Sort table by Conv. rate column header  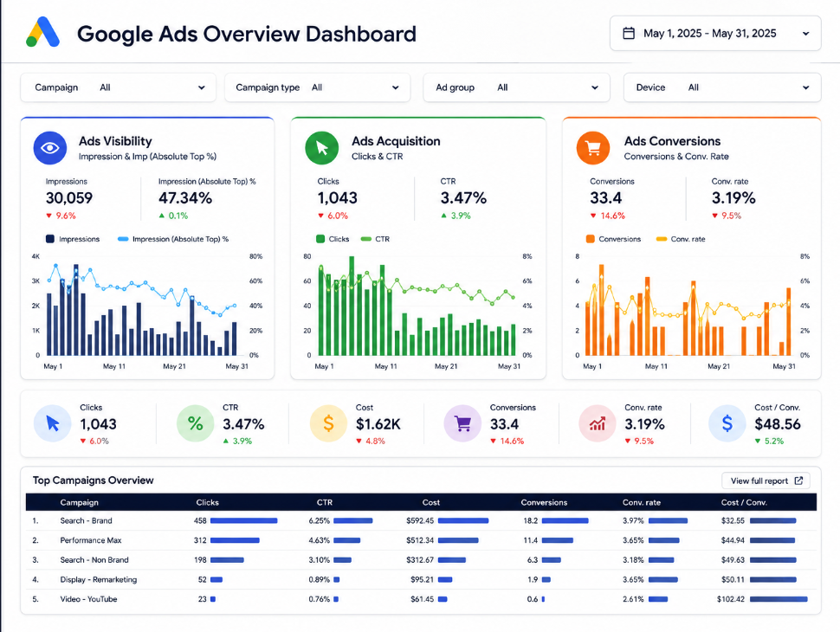[641, 502]
